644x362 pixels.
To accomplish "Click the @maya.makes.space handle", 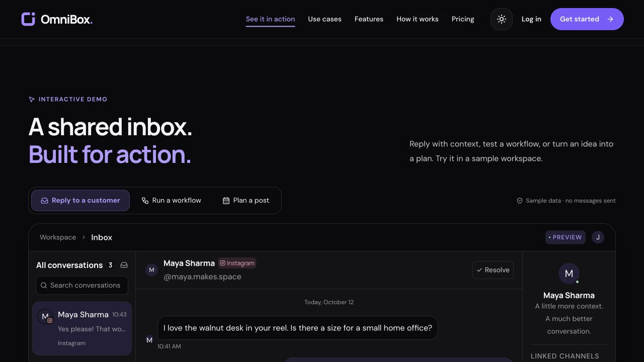I will coord(202,277).
